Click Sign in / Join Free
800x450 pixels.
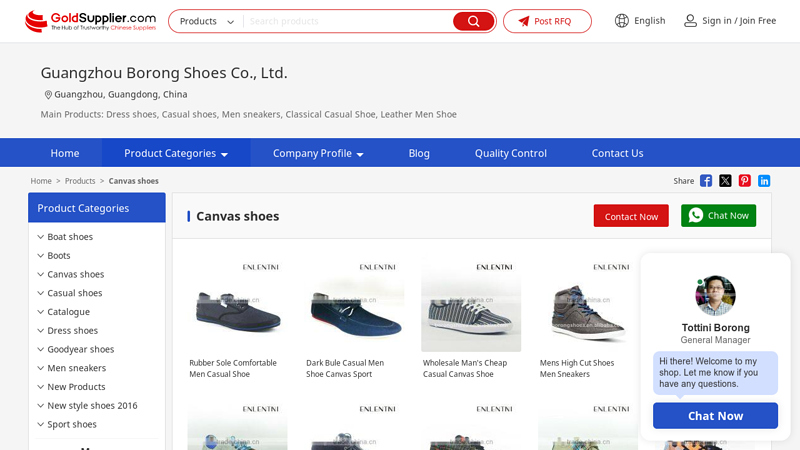(x=739, y=21)
